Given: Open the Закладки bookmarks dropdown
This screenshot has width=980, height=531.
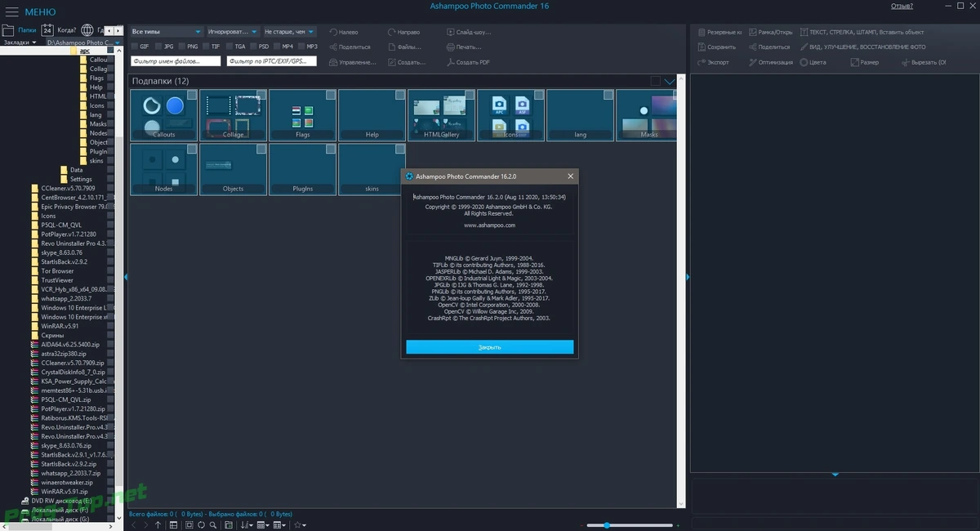Looking at the screenshot, I should [20, 42].
